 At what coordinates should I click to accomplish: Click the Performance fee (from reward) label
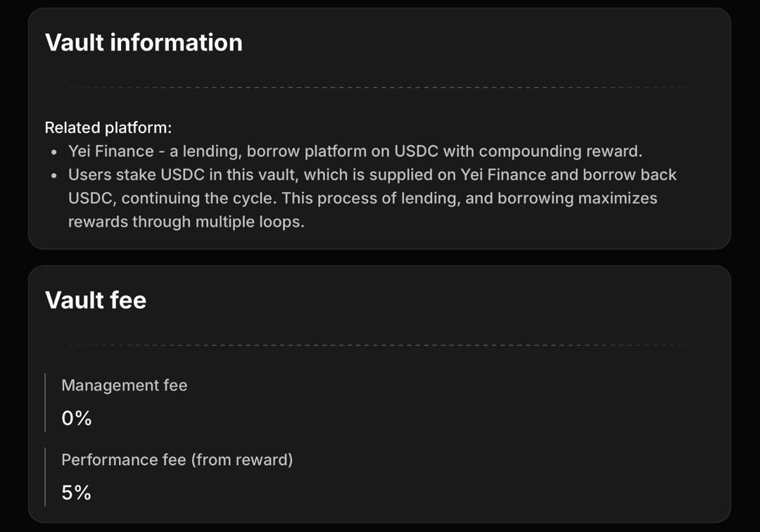coord(177,460)
